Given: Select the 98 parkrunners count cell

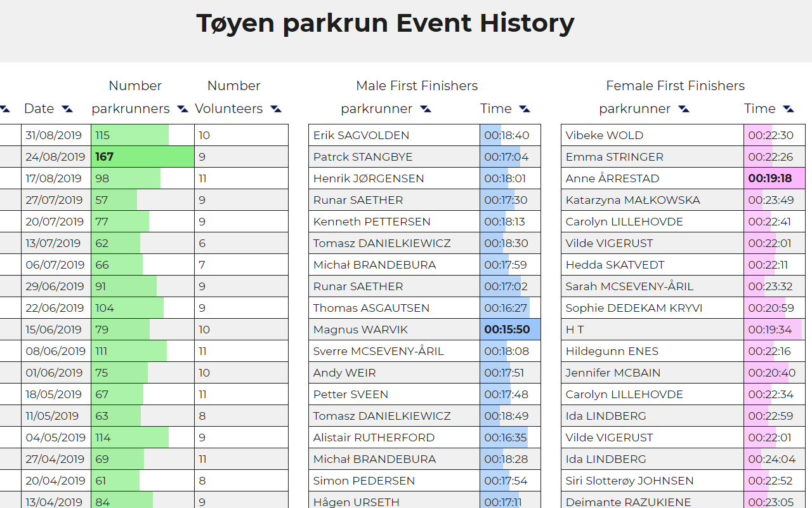Looking at the screenshot, I should (x=143, y=178).
